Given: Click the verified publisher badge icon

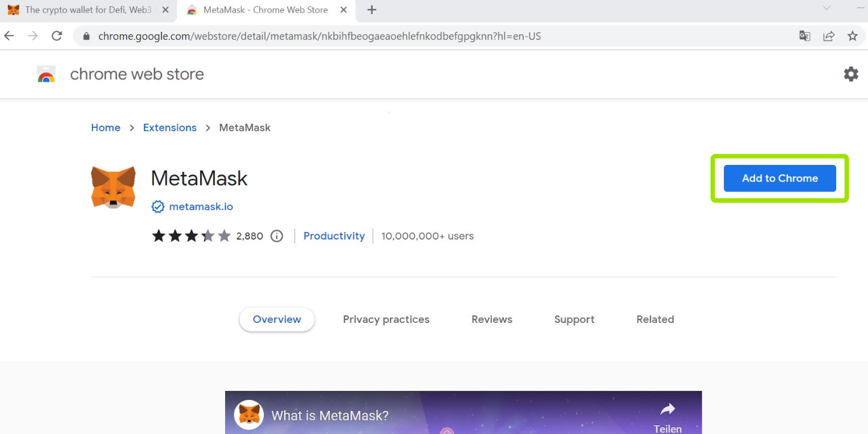Looking at the screenshot, I should pos(157,207).
